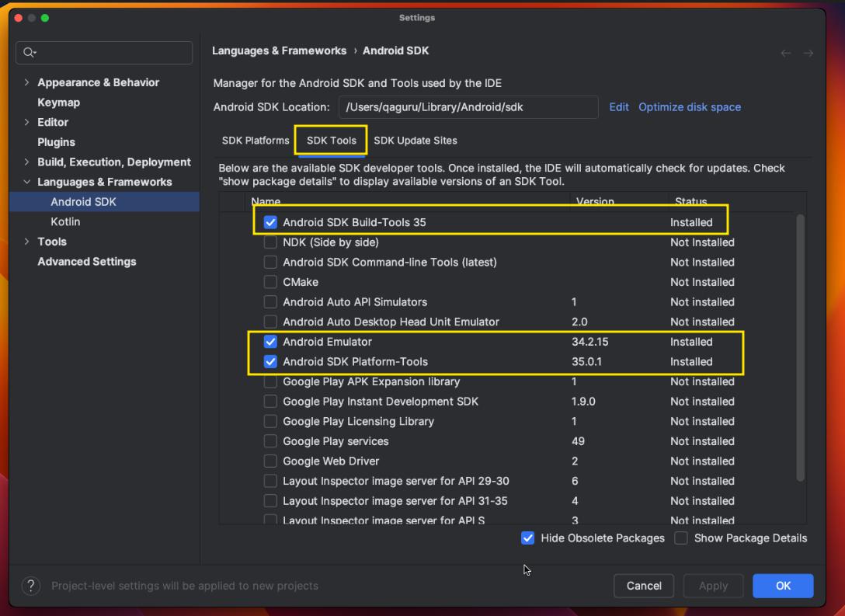The image size is (845, 616).
Task: Collapse Languages & Frameworks section
Action: 26,183
